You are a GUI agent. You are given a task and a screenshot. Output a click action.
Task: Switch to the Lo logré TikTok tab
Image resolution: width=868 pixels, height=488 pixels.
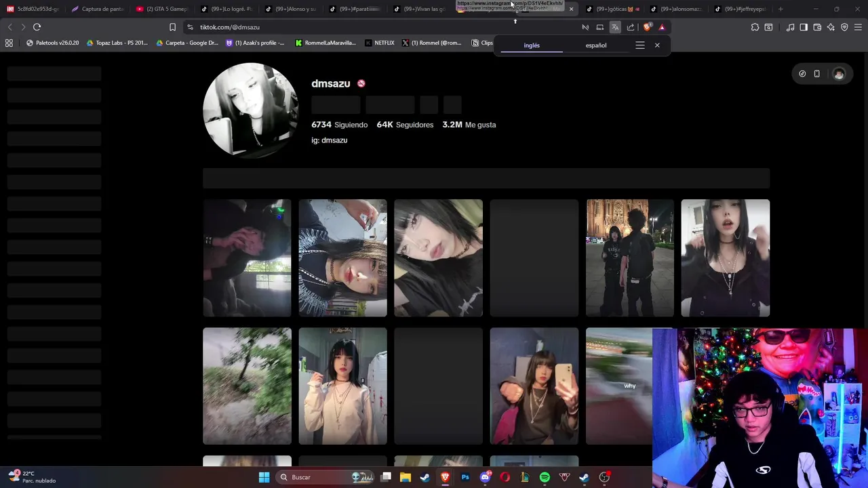[x=226, y=9]
